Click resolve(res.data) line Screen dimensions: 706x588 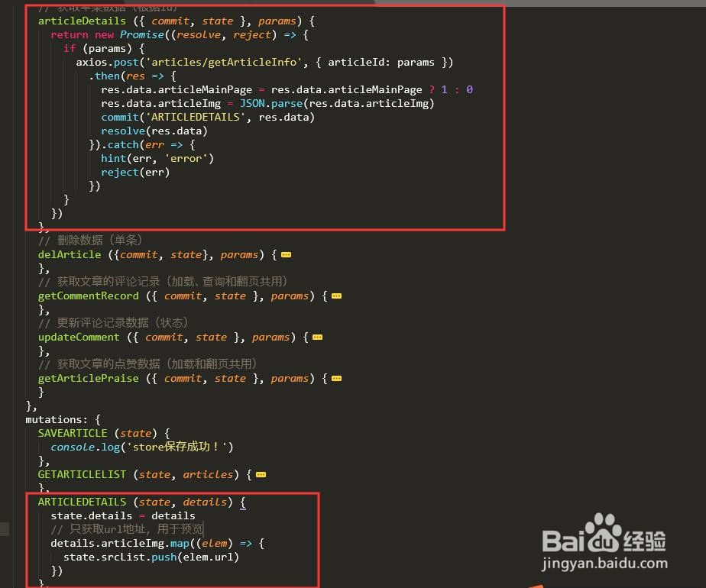click(154, 131)
